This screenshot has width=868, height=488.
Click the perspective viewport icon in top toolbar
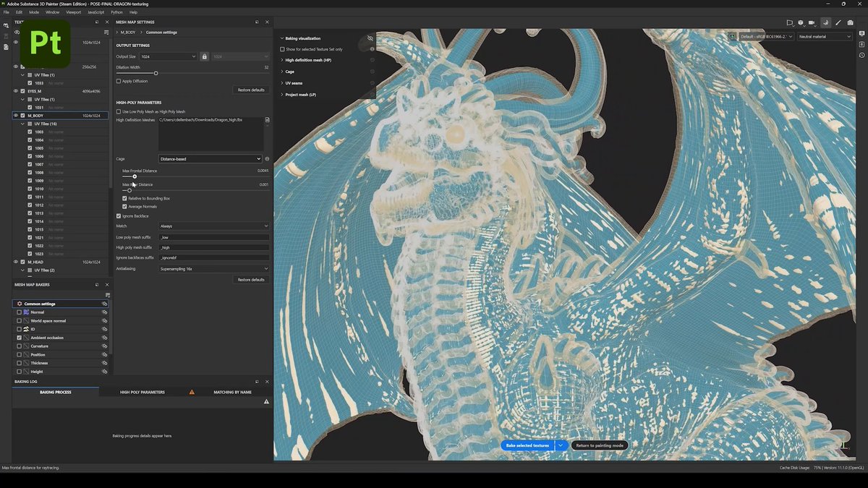click(x=789, y=22)
